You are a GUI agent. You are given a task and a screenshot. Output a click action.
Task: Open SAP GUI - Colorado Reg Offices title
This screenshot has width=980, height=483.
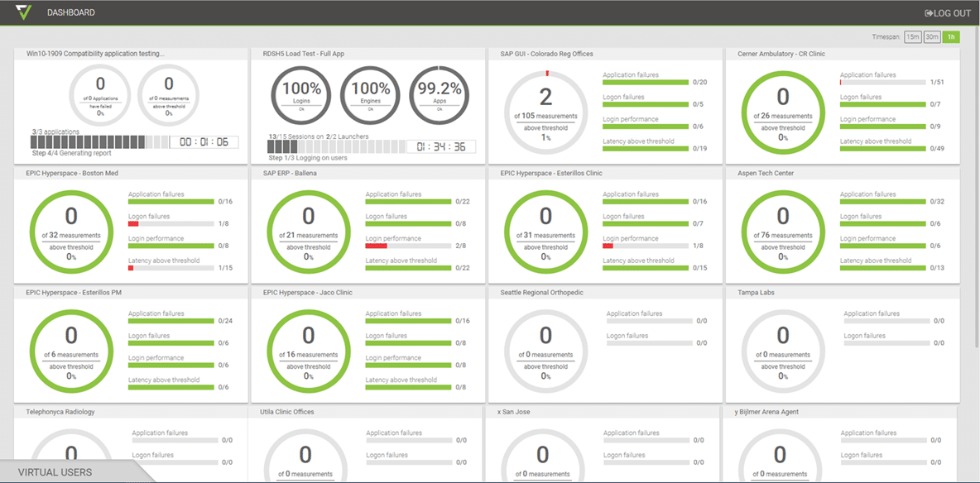pyautogui.click(x=546, y=54)
